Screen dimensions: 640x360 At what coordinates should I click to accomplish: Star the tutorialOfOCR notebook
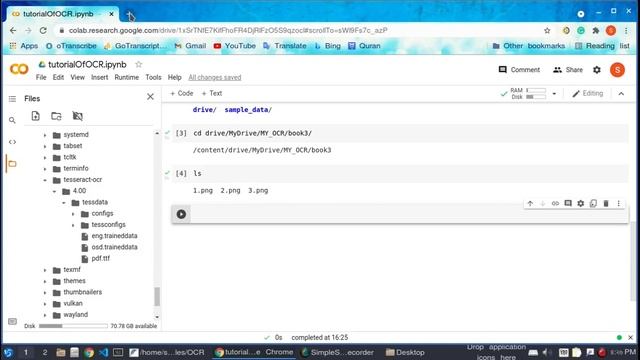click(139, 64)
